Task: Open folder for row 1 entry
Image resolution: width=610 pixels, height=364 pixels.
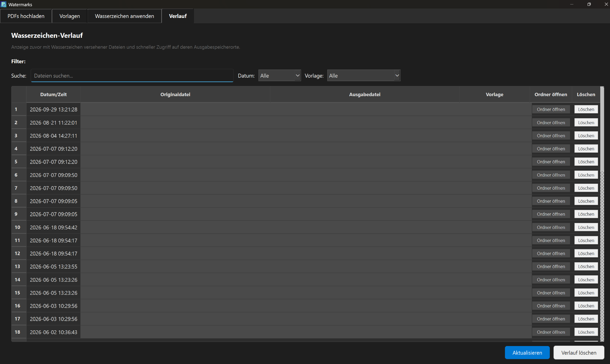Action: (x=551, y=109)
